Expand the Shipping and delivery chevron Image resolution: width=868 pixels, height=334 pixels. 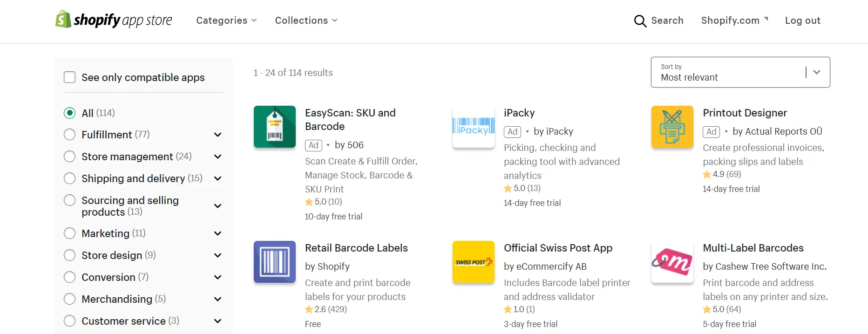(x=217, y=178)
